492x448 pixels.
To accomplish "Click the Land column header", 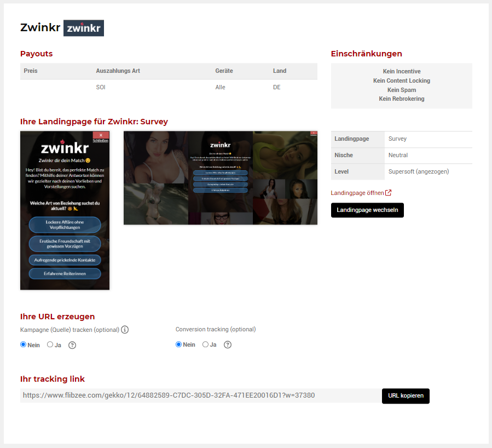I will 280,71.
